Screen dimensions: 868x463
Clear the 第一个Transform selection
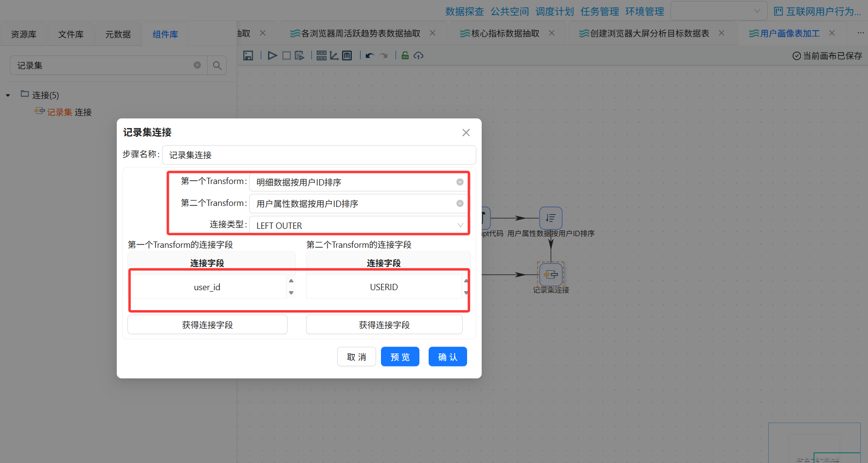460,182
